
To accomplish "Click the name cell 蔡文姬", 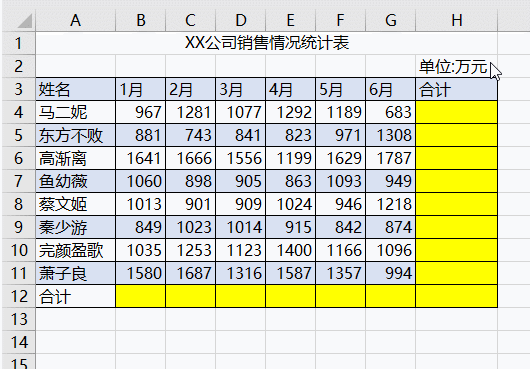I will [x=75, y=204].
